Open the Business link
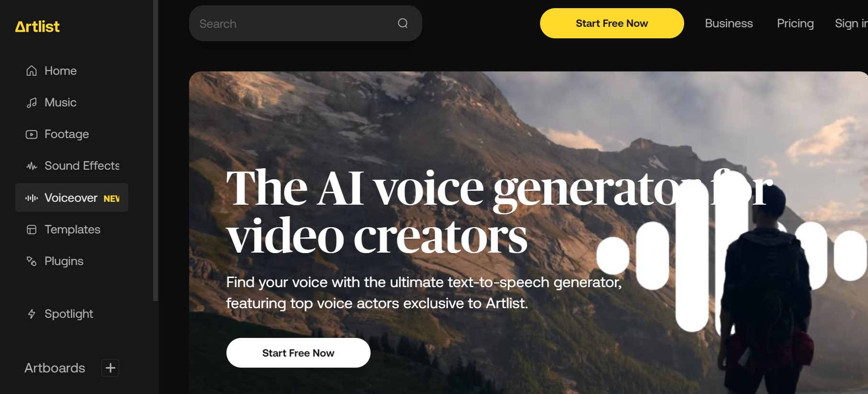Screen dimensions: 868x394 tap(729, 23)
